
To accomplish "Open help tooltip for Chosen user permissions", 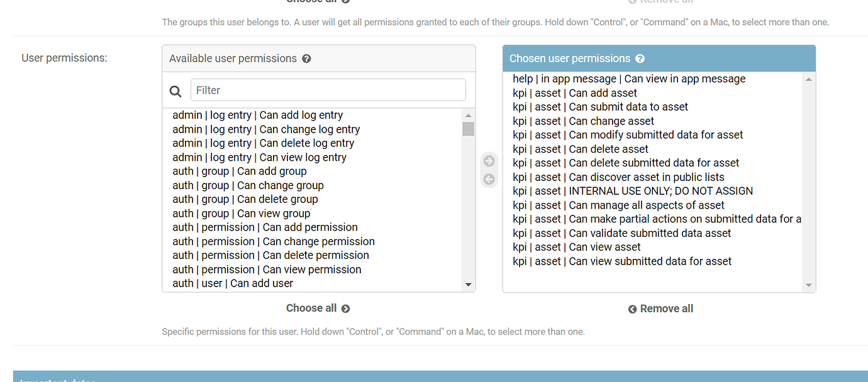I will click(x=640, y=58).
